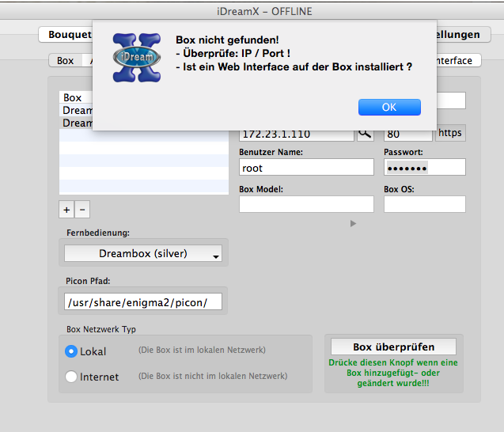Screen dimensions: 504x432
Task: Select the Lokal network type radio button
Action: pyautogui.click(x=71, y=351)
